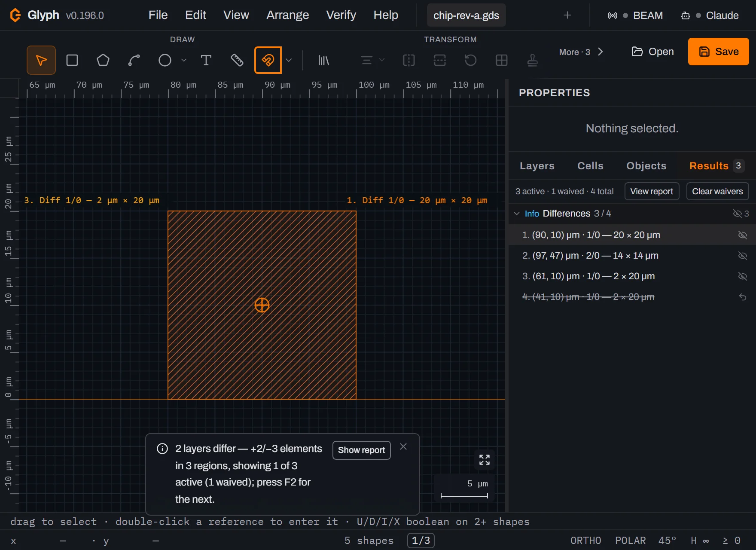Click the Rotate transform icon
756x550 pixels.
[471, 60]
